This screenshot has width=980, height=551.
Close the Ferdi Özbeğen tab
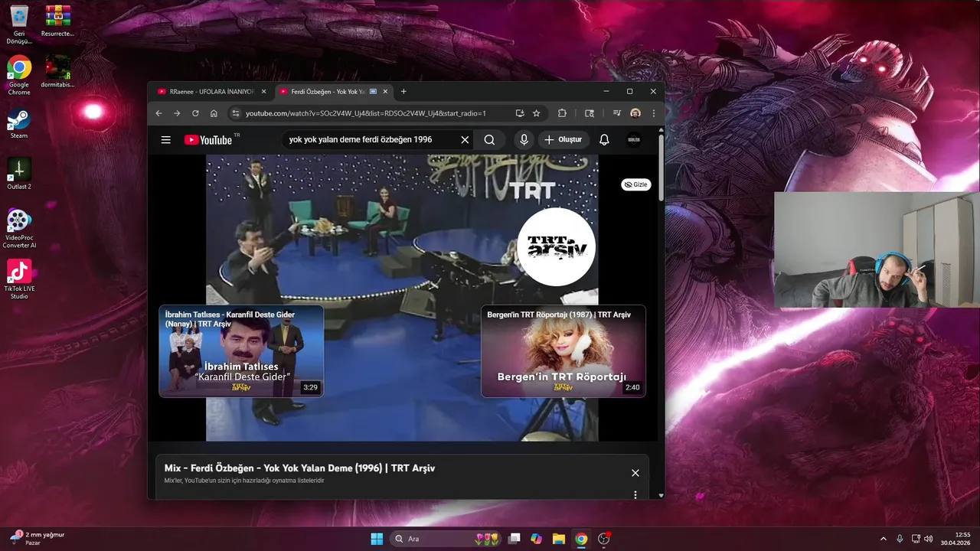pyautogui.click(x=386, y=92)
